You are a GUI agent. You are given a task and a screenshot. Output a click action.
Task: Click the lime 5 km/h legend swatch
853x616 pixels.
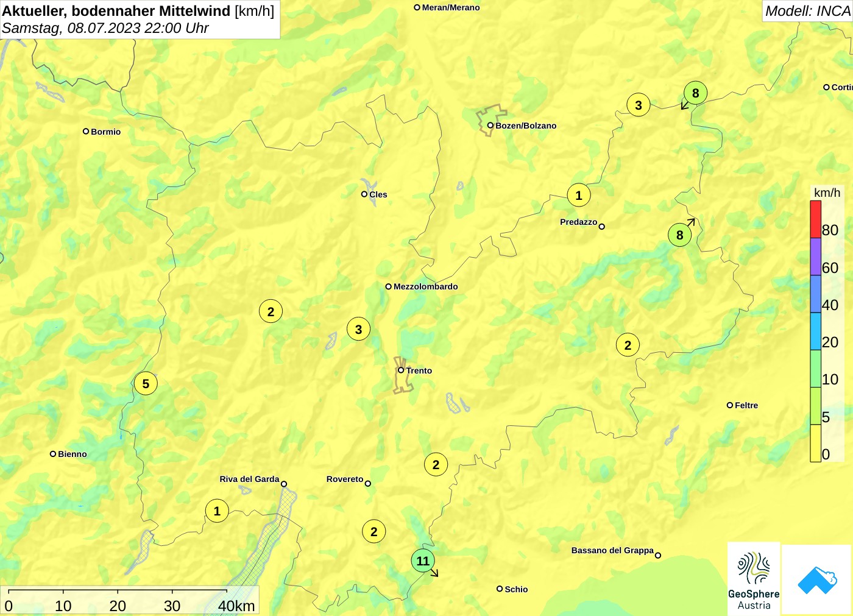point(815,406)
